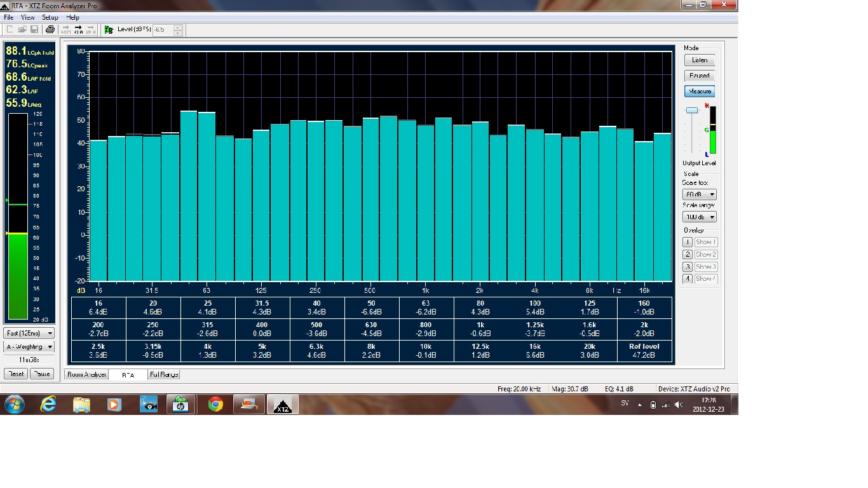Image resolution: width=868 pixels, height=488 pixels.
Task: Open Windows Explorer folder from taskbar
Action: pyautogui.click(x=82, y=404)
